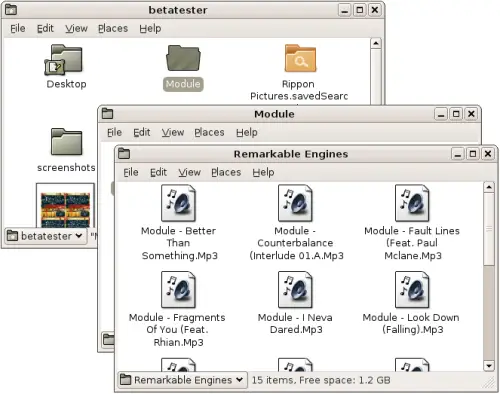
Task: Close the betatester window
Action: pyautogui.click(x=375, y=10)
